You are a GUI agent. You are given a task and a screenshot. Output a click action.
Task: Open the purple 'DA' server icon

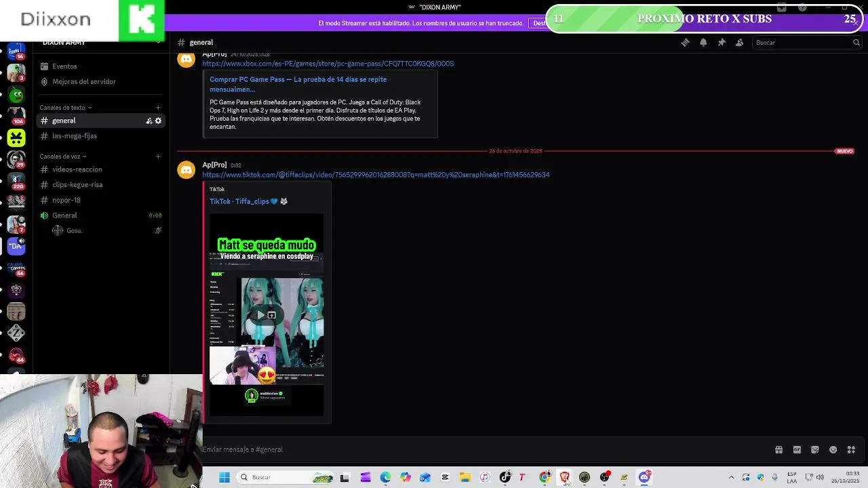16,245
